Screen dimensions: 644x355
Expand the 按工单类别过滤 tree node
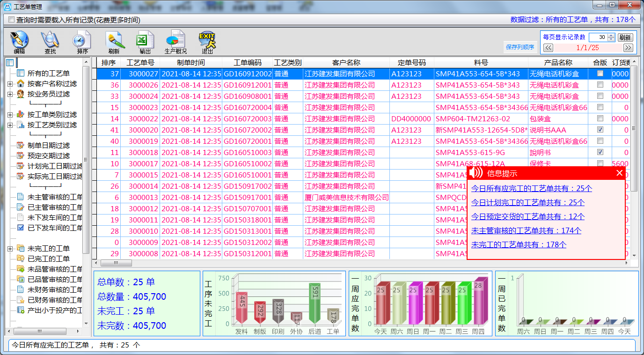click(10, 115)
